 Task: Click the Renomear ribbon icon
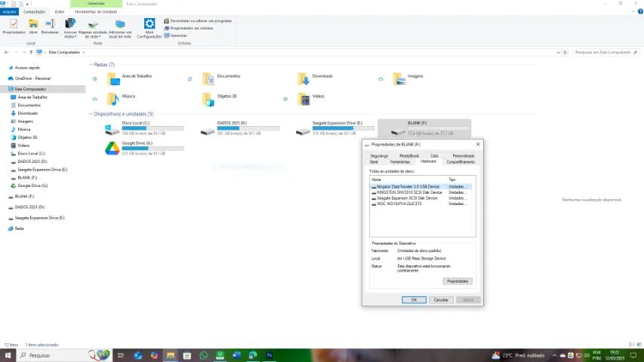point(50,26)
